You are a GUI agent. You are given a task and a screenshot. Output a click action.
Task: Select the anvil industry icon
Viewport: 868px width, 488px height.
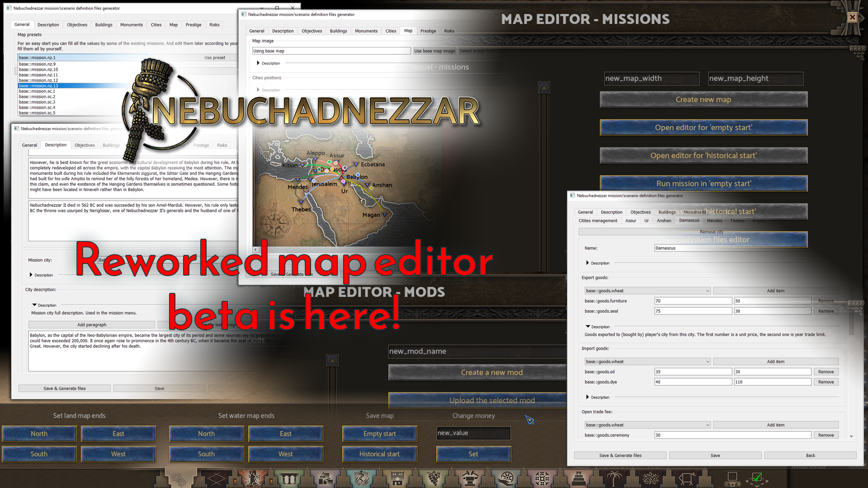pyautogui.click(x=470, y=478)
